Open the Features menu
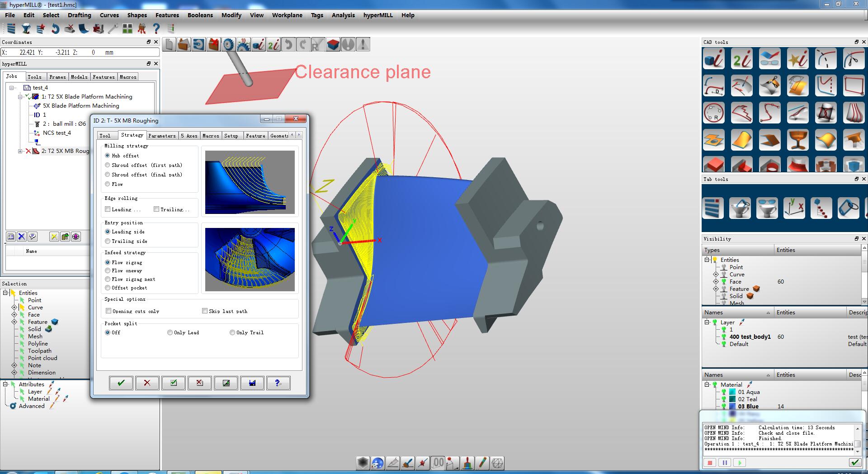 point(167,15)
